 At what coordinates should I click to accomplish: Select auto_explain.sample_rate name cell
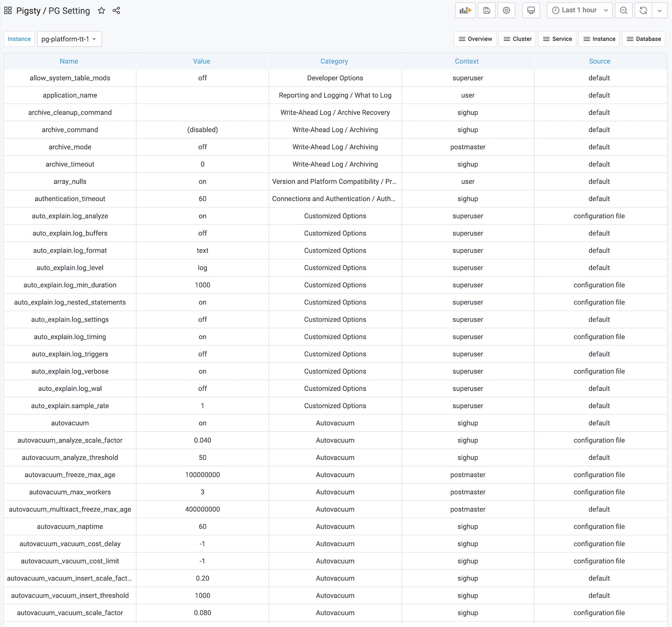70,406
